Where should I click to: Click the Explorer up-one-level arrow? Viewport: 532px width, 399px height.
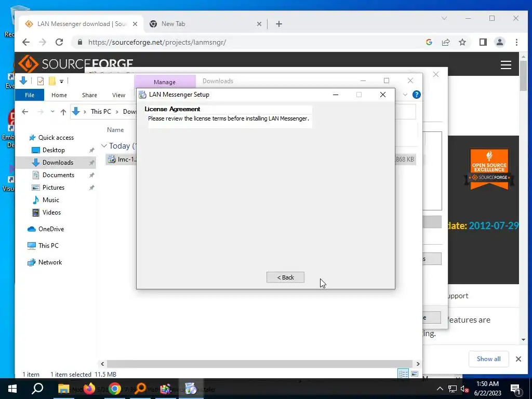coord(63,112)
